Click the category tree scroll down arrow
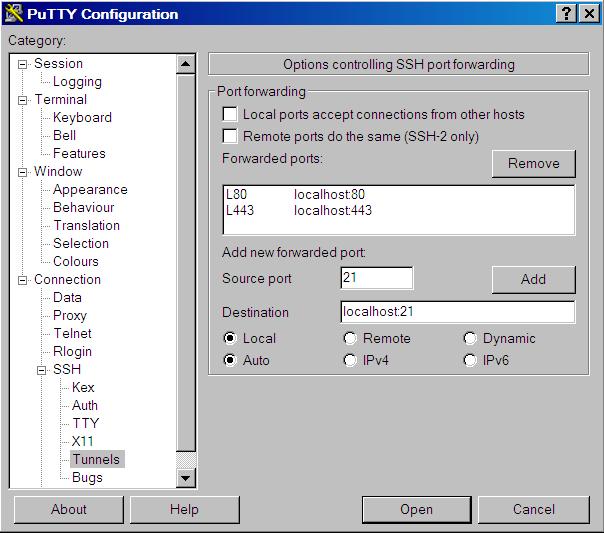Viewport: 604px width, 533px height. [x=186, y=478]
